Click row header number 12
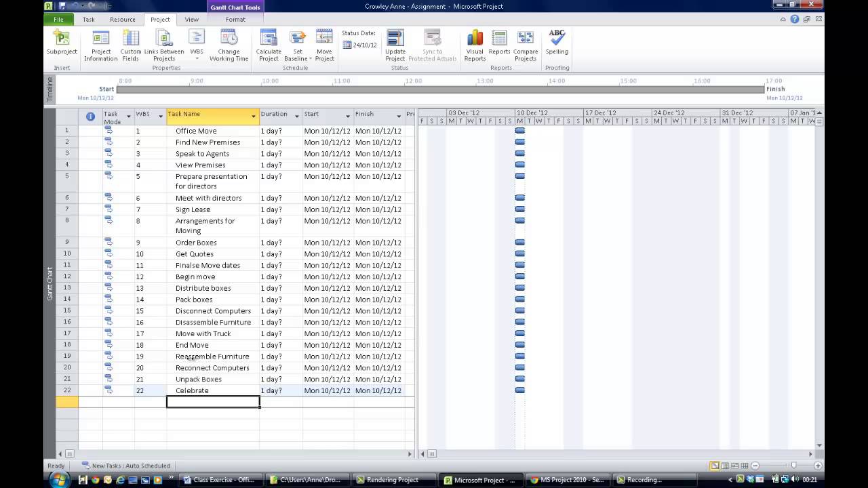The height and width of the screenshot is (488, 868). pos(67,277)
